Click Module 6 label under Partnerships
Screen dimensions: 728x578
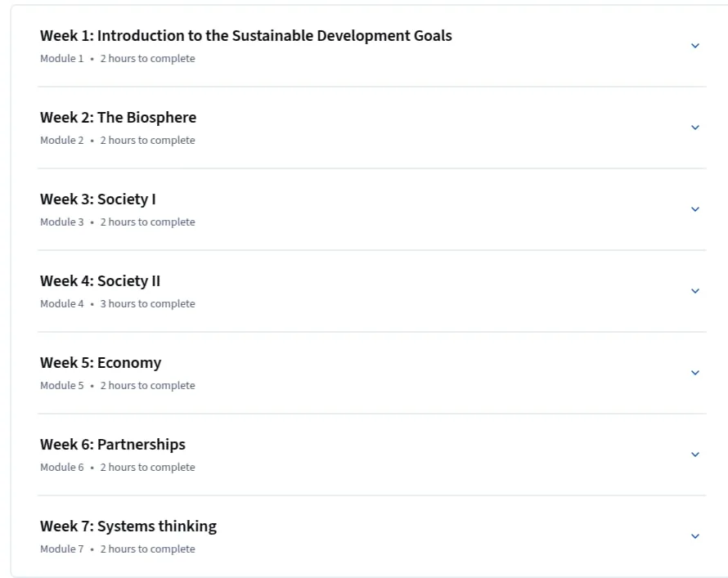[x=61, y=467]
